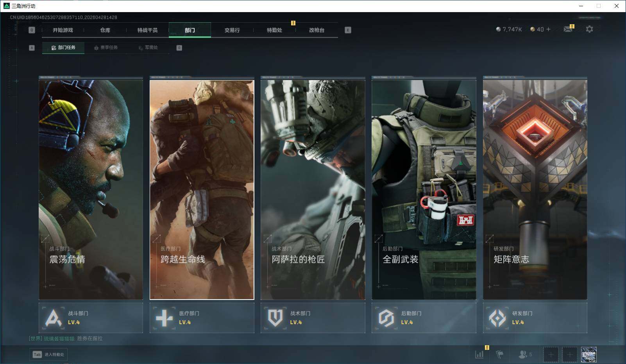Switch to the 特勤处 tab
Image resolution: width=626 pixels, height=364 pixels.
(274, 30)
